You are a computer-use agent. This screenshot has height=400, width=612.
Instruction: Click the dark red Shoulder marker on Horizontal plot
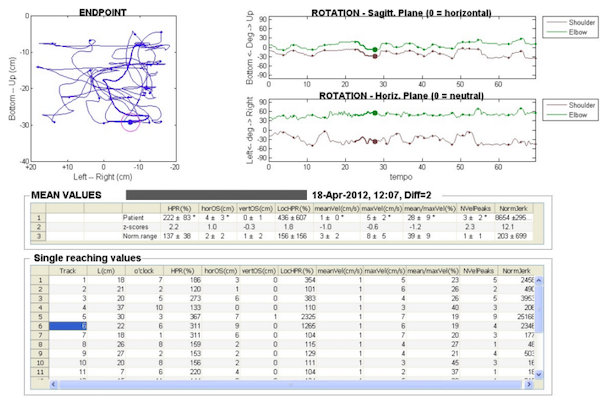point(375,141)
